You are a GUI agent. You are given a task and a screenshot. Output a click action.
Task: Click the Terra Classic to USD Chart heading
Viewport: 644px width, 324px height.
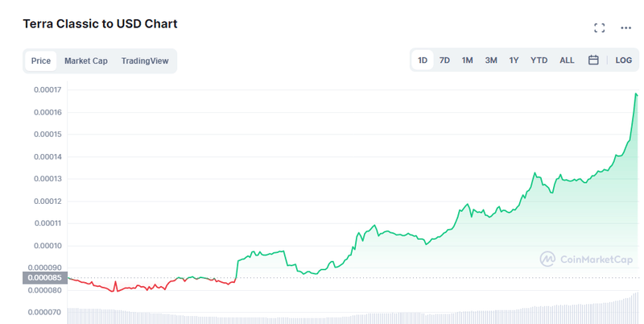[100, 24]
